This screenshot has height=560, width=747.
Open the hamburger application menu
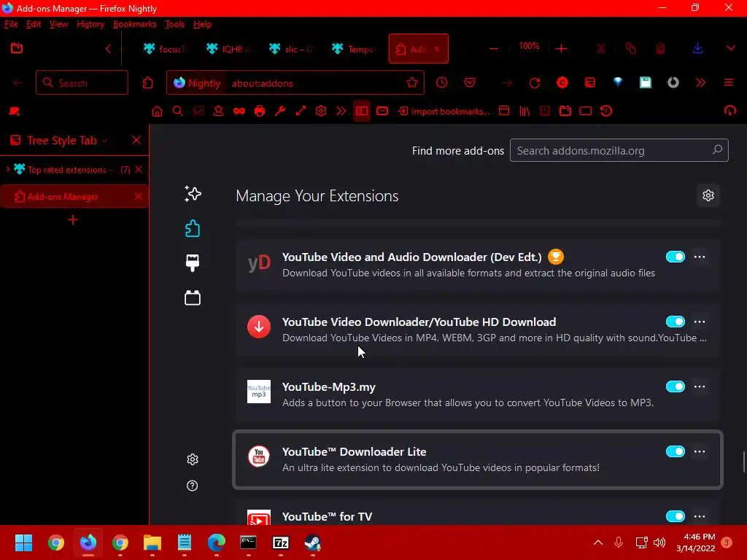(x=729, y=83)
